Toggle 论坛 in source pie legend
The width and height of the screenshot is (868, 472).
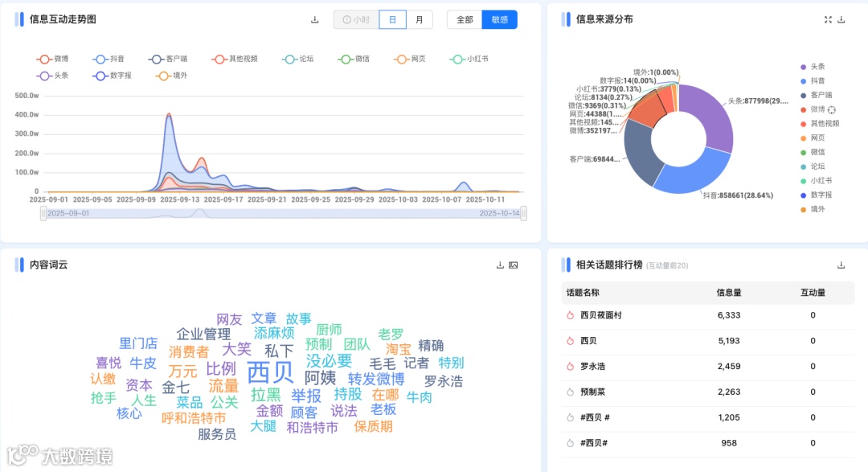[x=813, y=166]
